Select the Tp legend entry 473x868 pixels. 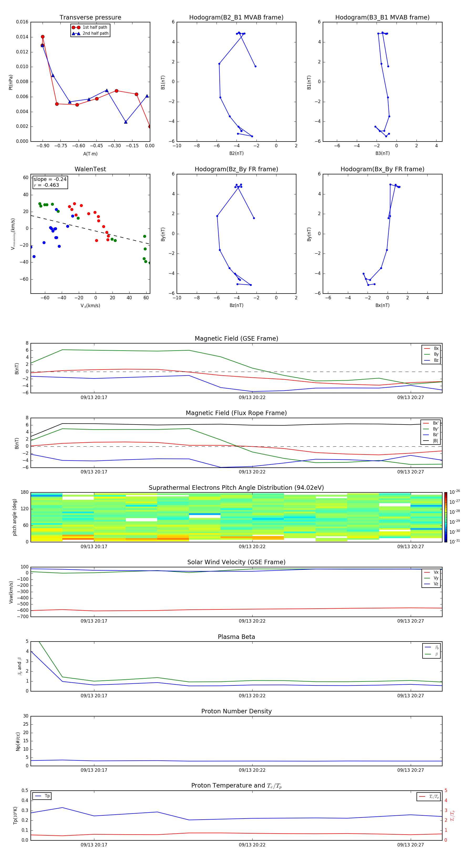42,796
